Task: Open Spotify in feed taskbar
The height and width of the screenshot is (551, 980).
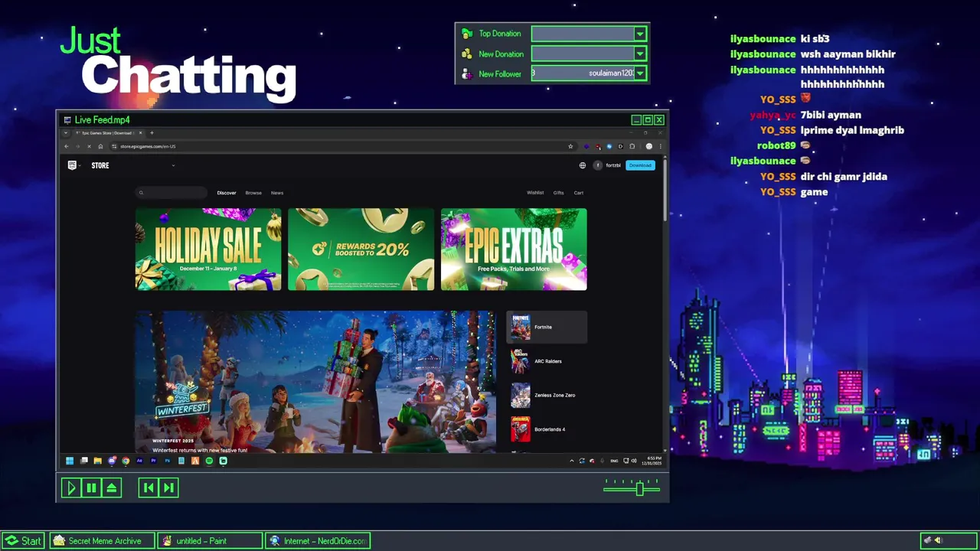Action: [x=209, y=461]
